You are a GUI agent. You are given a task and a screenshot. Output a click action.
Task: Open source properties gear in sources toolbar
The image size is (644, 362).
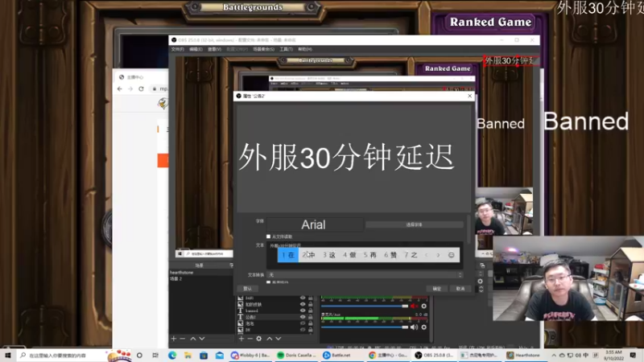pos(258,339)
